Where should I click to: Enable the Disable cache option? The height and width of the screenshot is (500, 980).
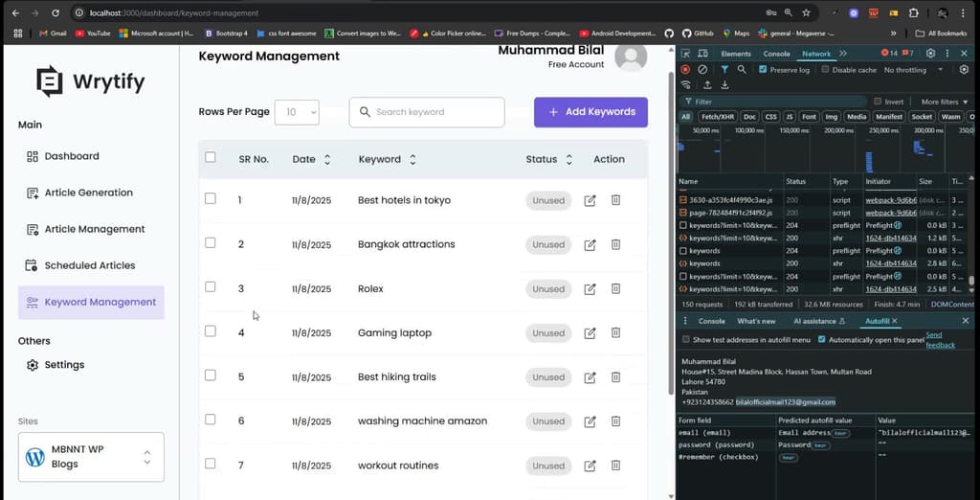point(825,70)
